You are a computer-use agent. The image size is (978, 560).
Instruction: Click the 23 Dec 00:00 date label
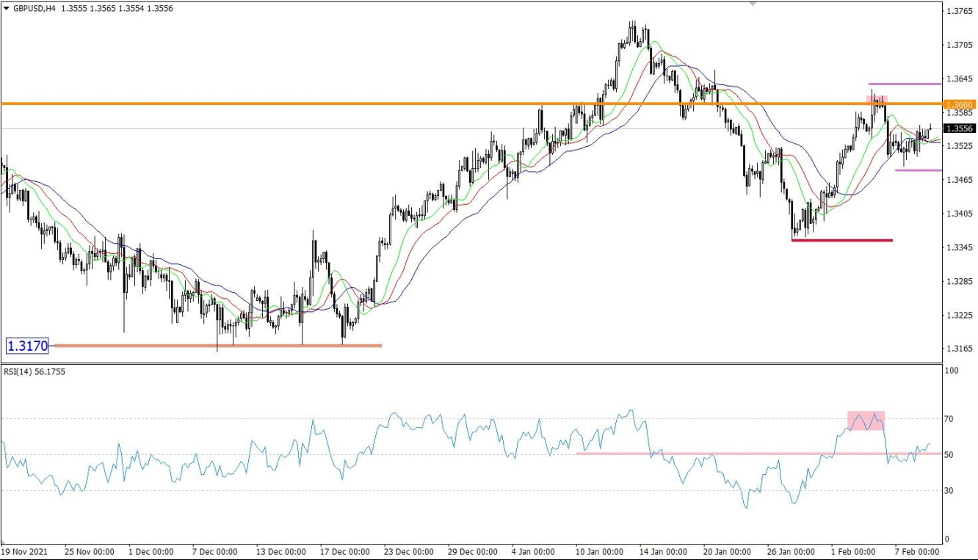[410, 551]
